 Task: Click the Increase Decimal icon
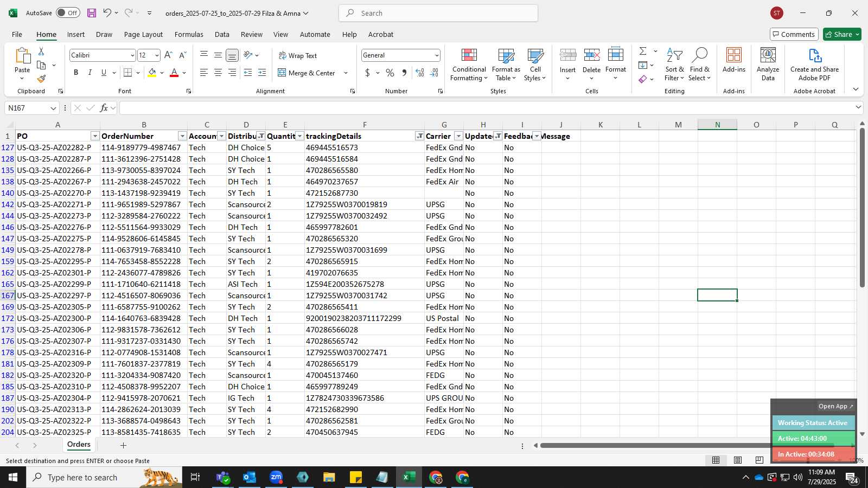click(420, 73)
